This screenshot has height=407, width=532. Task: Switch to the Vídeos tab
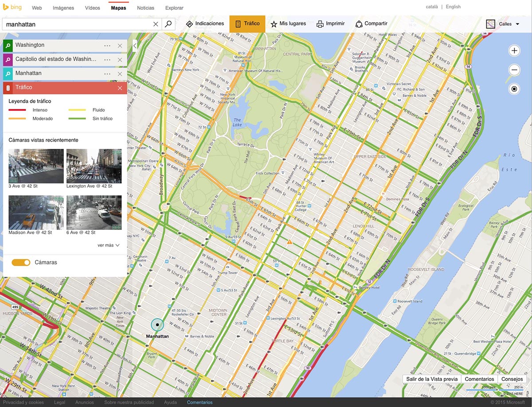tap(92, 8)
